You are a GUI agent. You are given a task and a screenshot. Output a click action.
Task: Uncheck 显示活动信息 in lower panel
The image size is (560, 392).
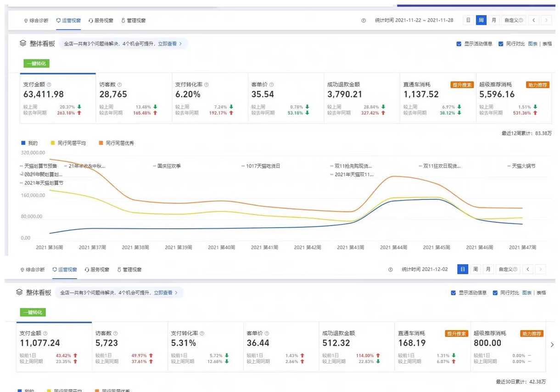454,293
